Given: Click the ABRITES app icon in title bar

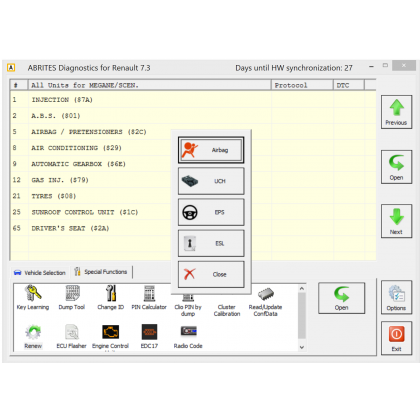Looking at the screenshot, I should tap(11, 68).
